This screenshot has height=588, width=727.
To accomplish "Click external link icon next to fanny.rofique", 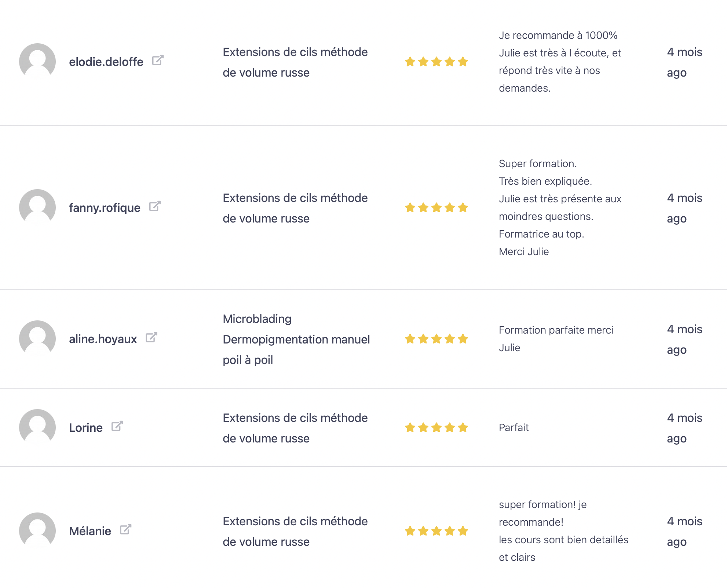I will (155, 206).
